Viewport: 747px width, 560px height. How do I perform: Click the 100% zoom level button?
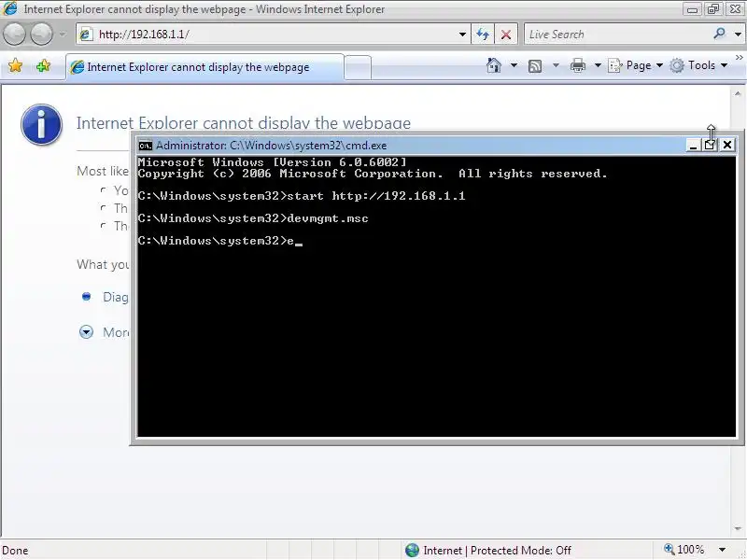click(684, 550)
